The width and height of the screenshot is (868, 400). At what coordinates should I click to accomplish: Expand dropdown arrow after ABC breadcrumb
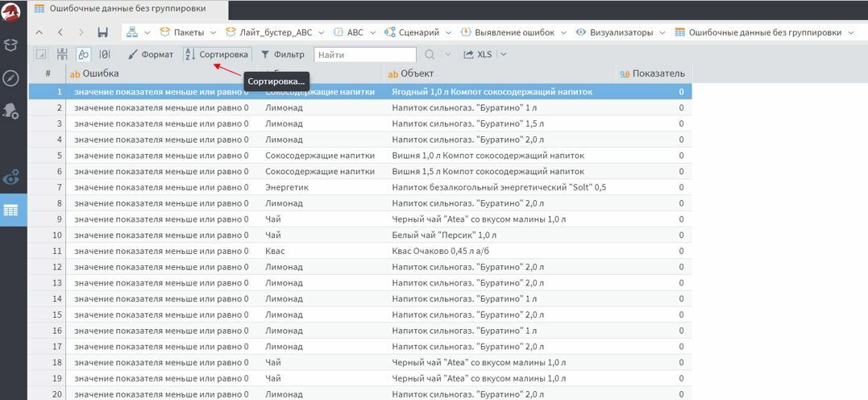pyautogui.click(x=372, y=32)
